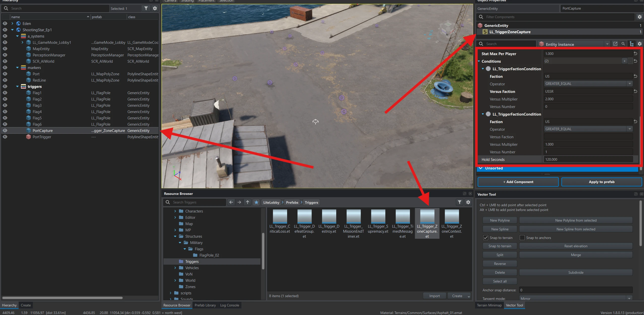Collapse the markers layer
644x315 pixels.
[17, 67]
